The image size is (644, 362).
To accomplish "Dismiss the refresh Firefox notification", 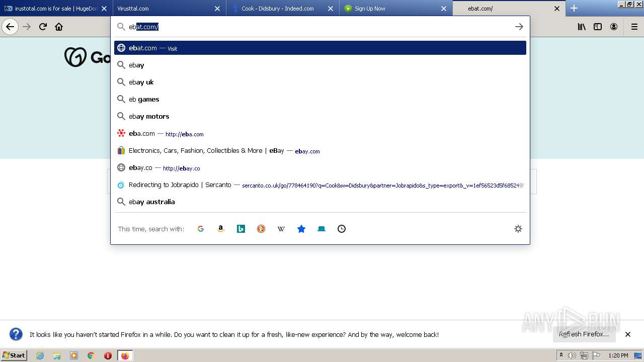I will coord(628,334).
